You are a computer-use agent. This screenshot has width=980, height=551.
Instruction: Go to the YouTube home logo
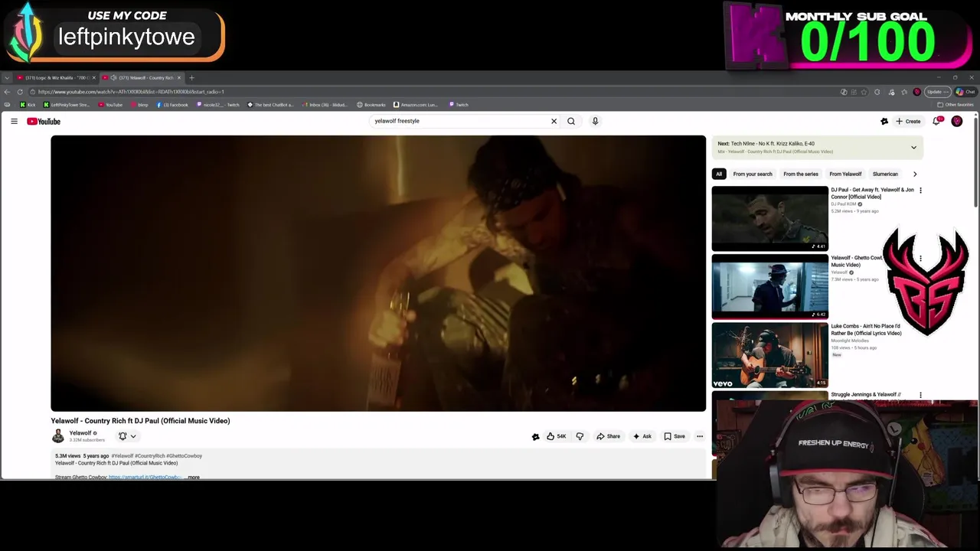pos(44,121)
